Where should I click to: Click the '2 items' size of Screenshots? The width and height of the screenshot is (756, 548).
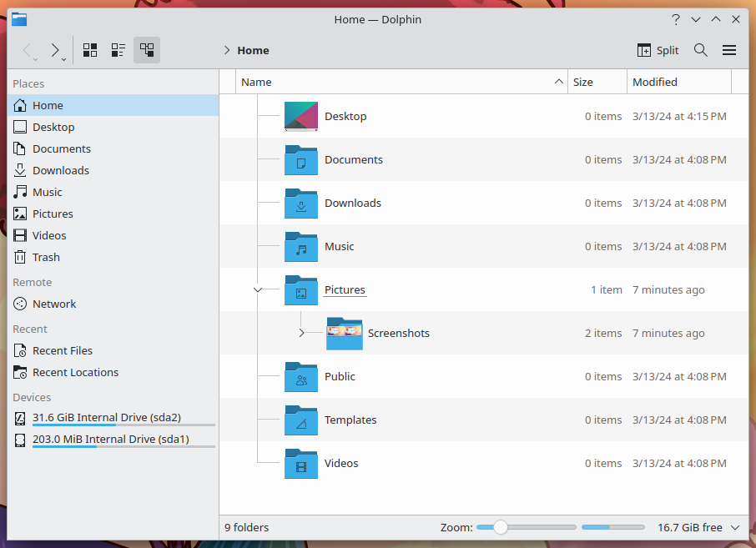click(603, 333)
